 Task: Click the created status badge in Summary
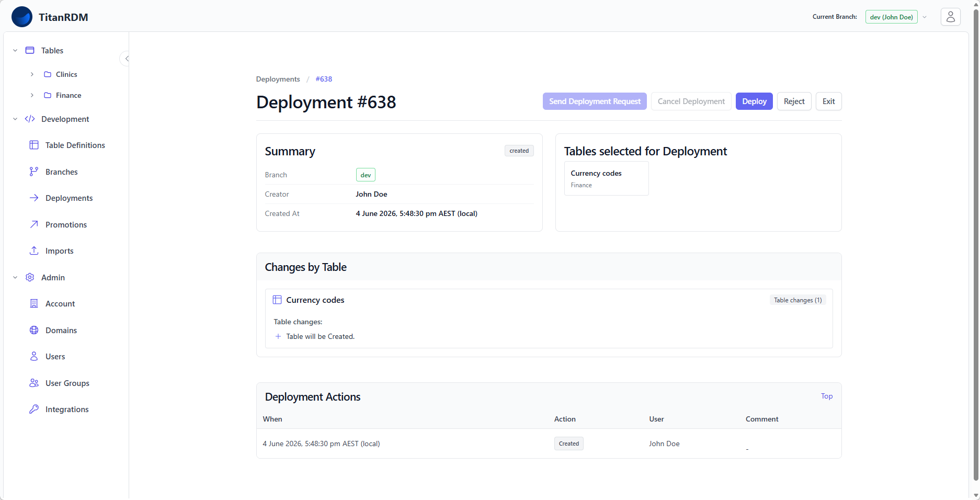pos(519,151)
